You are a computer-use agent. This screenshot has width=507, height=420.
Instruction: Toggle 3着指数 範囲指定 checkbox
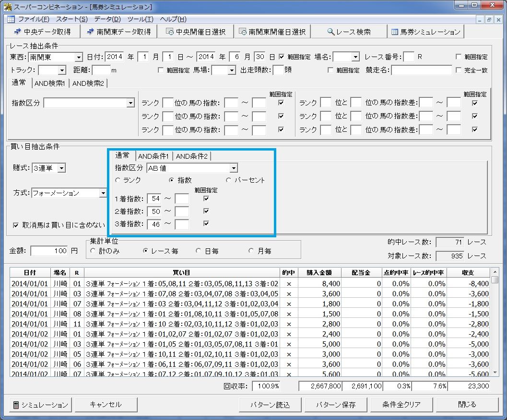(206, 223)
